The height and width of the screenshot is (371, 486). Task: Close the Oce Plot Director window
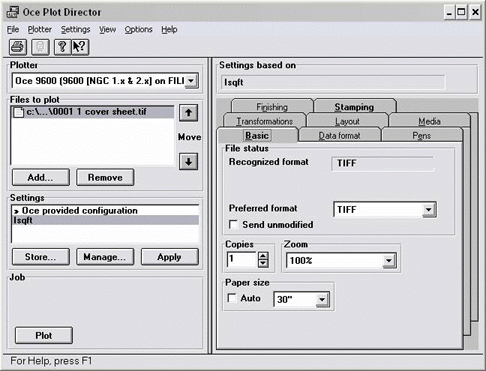(475, 13)
